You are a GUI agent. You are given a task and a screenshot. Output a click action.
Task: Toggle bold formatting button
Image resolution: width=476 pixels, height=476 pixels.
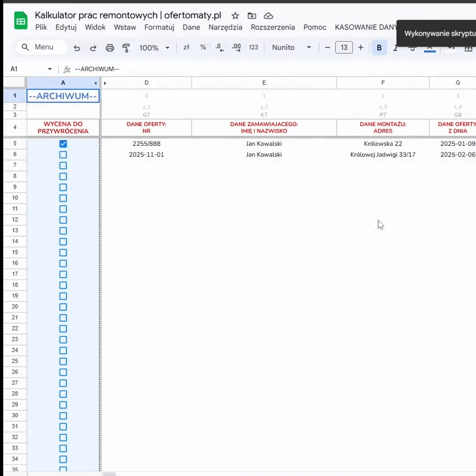(x=379, y=48)
